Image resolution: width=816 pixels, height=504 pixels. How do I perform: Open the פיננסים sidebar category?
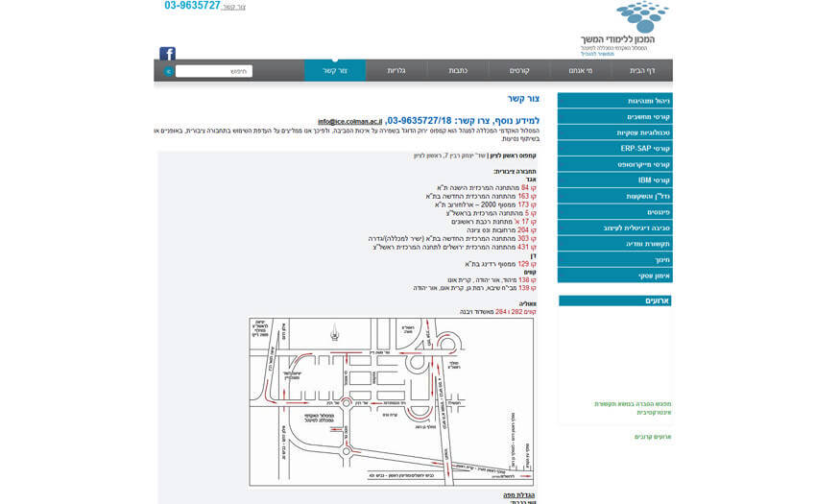(x=614, y=212)
